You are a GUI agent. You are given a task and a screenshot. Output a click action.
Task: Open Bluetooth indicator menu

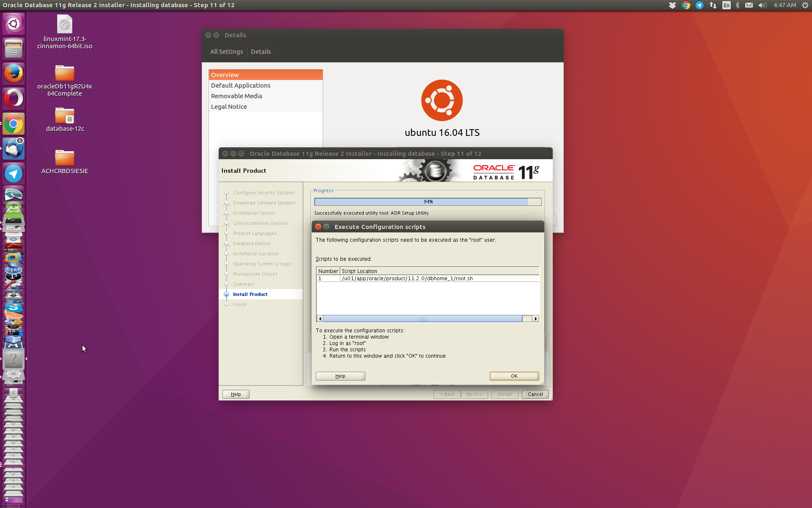pos(738,5)
